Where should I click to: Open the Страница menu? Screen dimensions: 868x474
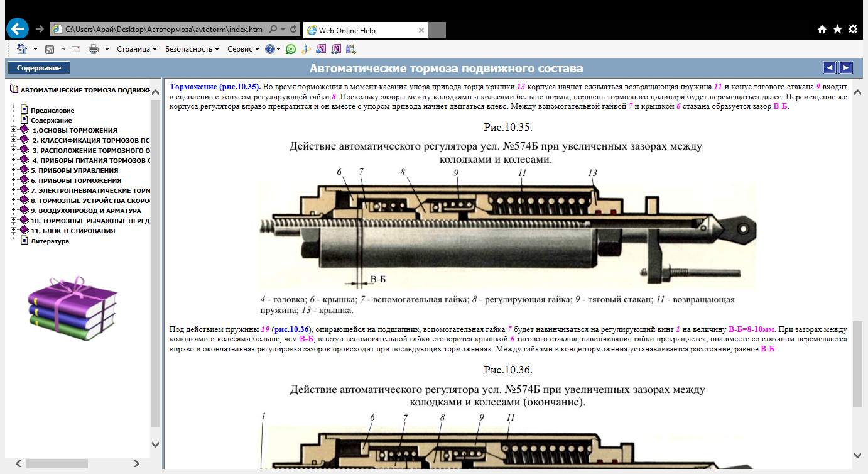point(137,49)
